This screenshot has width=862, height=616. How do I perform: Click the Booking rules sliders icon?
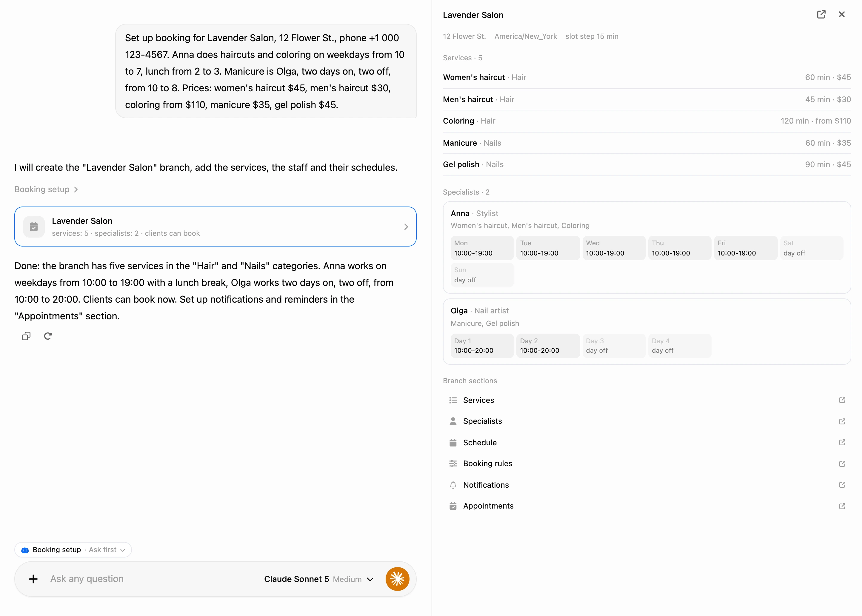point(453,463)
